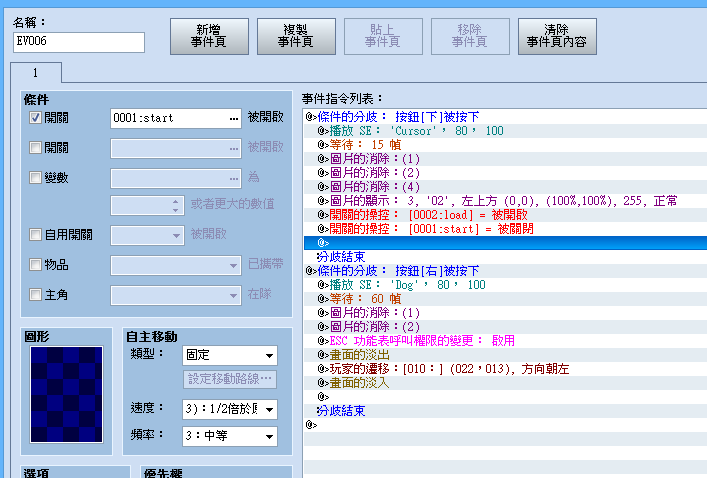
Task: Select the 條件的分歧 按鈕[下]被按下 command
Action: 505,117
